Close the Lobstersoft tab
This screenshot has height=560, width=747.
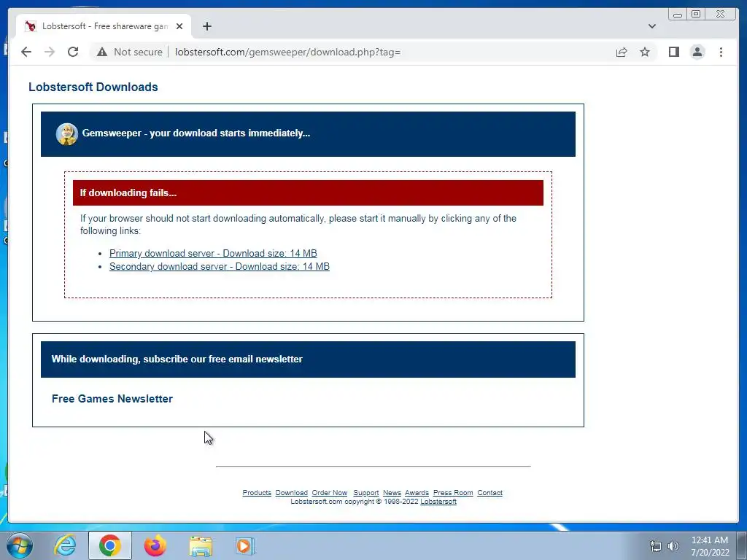point(179,26)
